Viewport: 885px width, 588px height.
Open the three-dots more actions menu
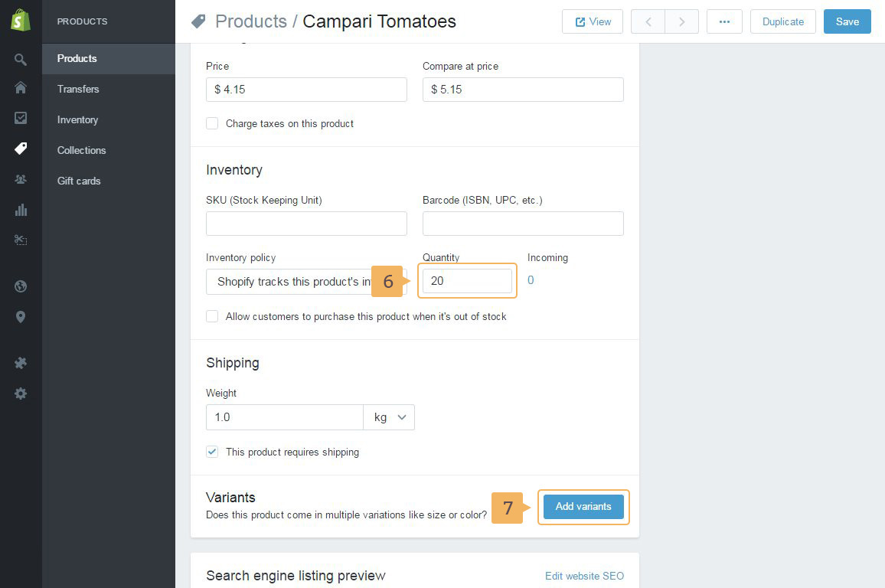pos(724,21)
